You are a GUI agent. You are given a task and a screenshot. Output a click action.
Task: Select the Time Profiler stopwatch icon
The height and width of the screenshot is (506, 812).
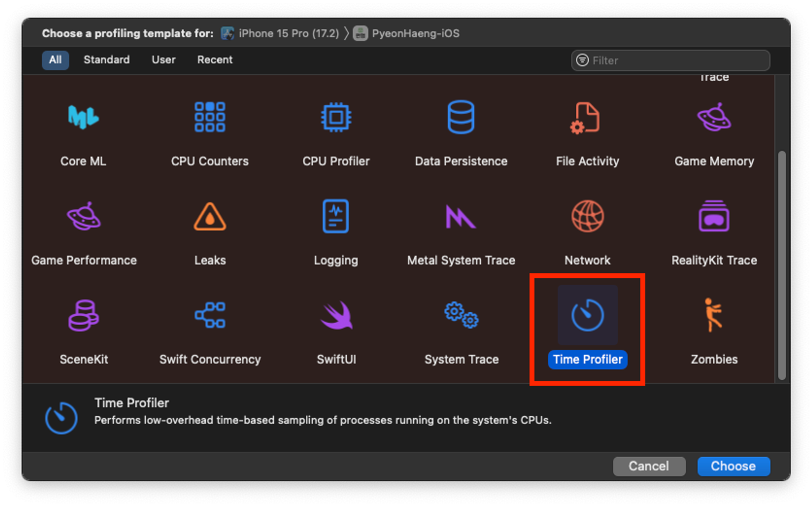click(587, 315)
